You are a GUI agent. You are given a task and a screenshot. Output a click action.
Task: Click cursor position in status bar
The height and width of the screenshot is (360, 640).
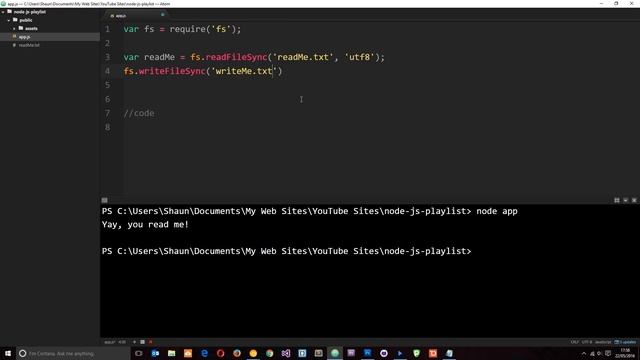pyautogui.click(x=122, y=342)
